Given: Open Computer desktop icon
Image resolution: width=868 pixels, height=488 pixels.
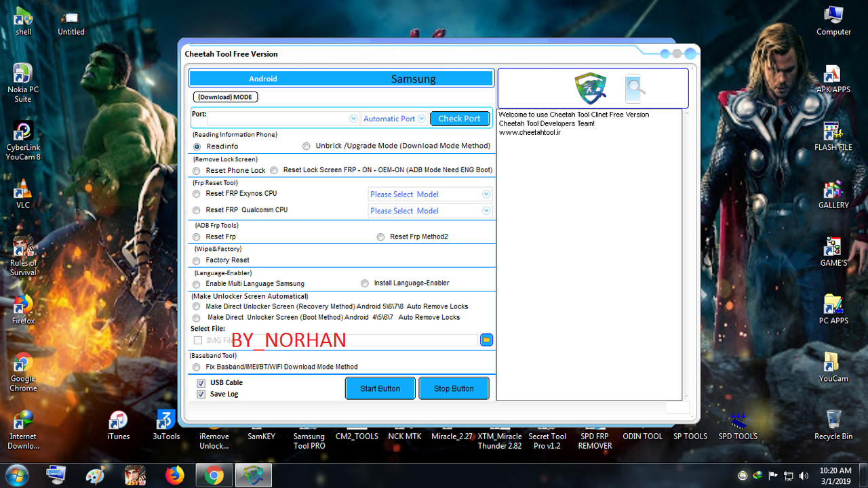Looking at the screenshot, I should pyautogui.click(x=833, y=21).
